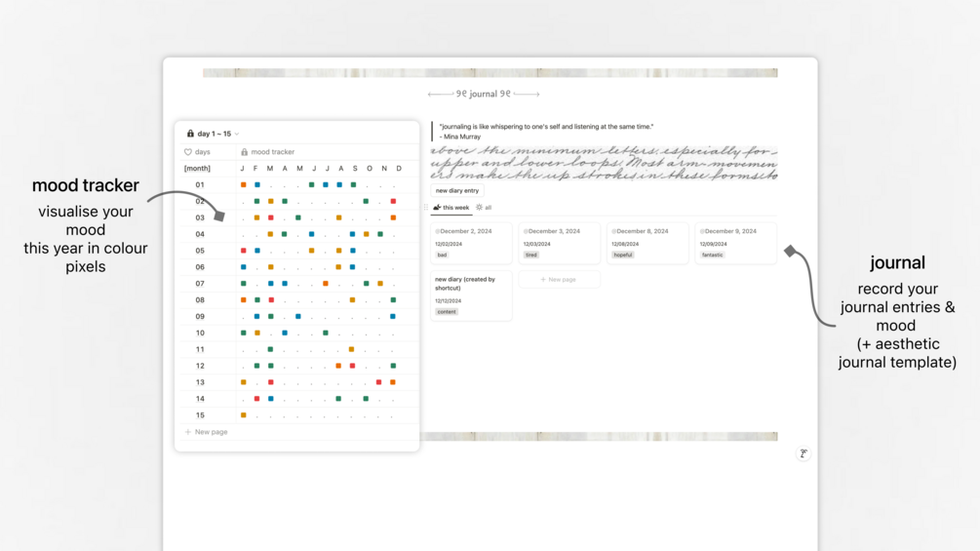Click the plus icon on gallery New page card

tap(543, 279)
